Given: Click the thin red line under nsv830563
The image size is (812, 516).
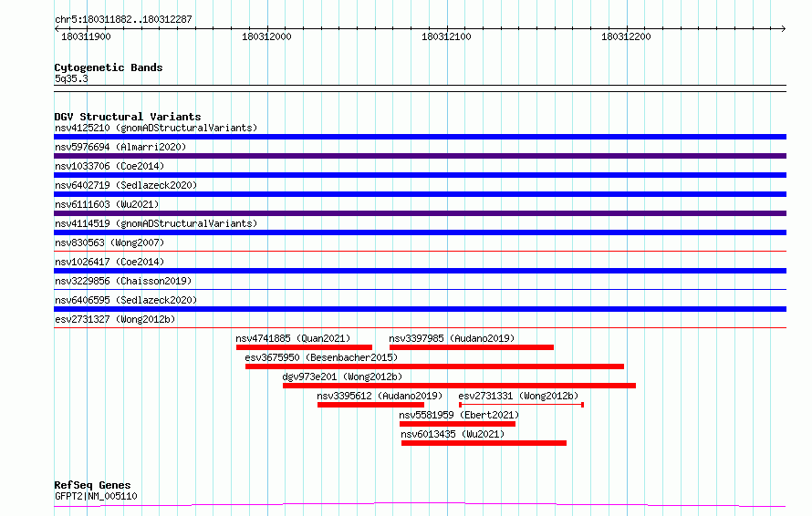Looking at the screenshot, I should pos(420,252).
